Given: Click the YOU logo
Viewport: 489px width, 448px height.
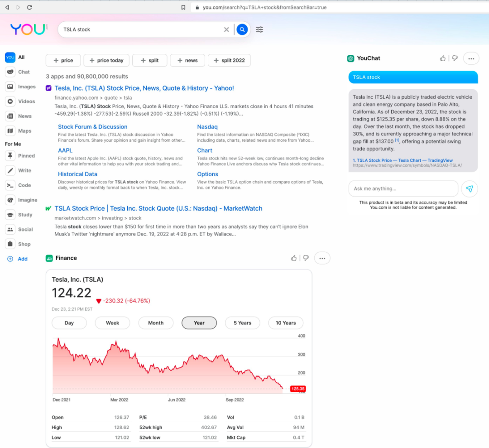Looking at the screenshot, I should 29,29.
